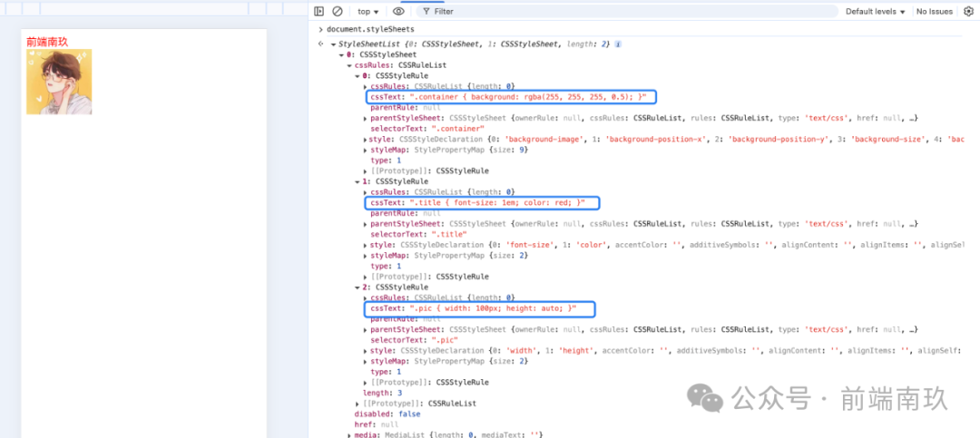
Task: Click the red '前端南玖' page title
Action: coord(47,41)
